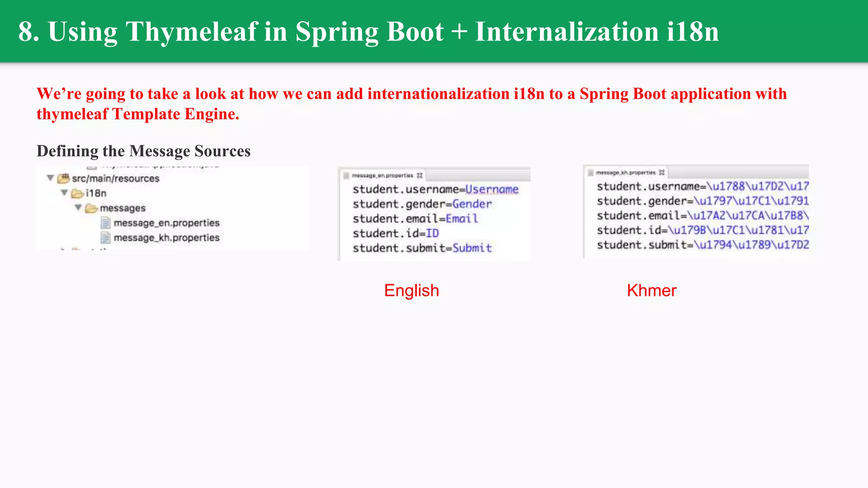Switch to the message_kh.properties tab
The width and height of the screenshot is (868, 488).
click(x=626, y=172)
